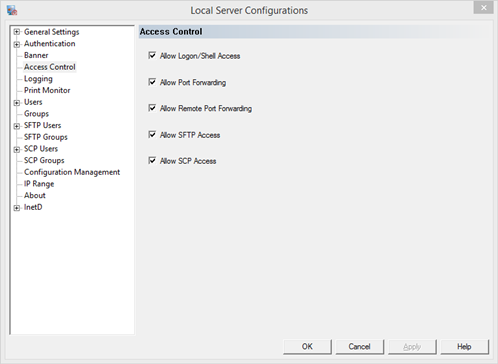Screen dimensions: 498x364
Task: Click the Allow SCP Access label
Action: coord(188,161)
